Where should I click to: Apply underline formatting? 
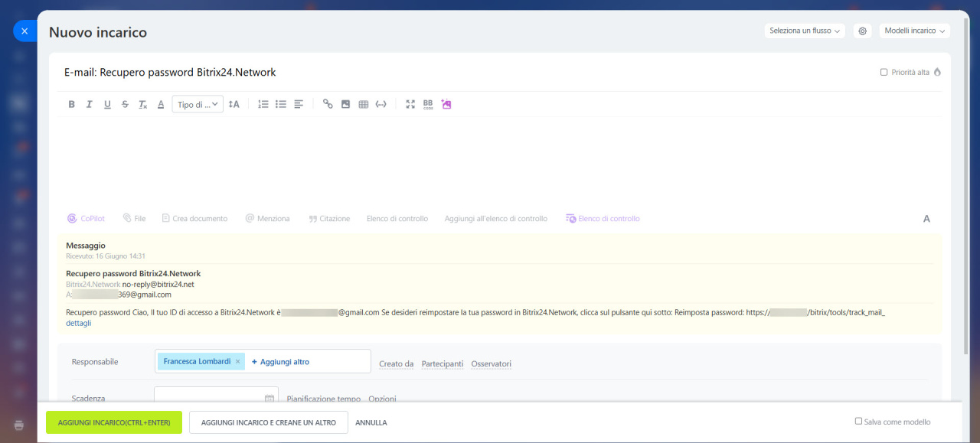tap(107, 104)
